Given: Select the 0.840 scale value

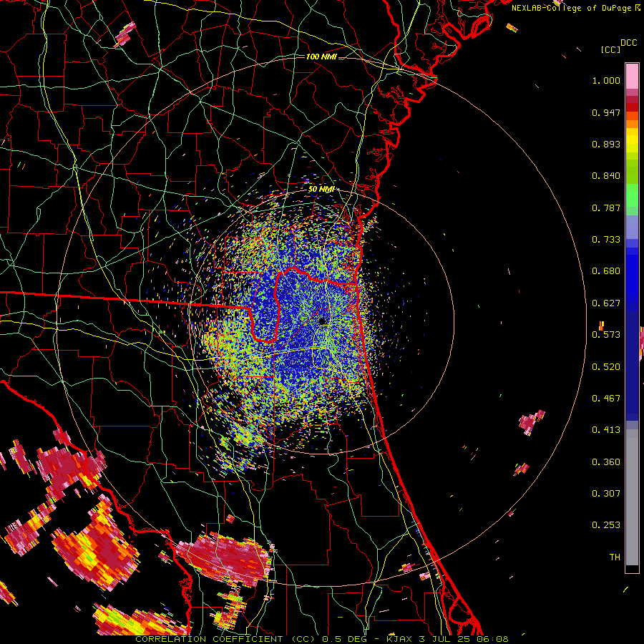Looking at the screenshot, I should [x=606, y=176].
